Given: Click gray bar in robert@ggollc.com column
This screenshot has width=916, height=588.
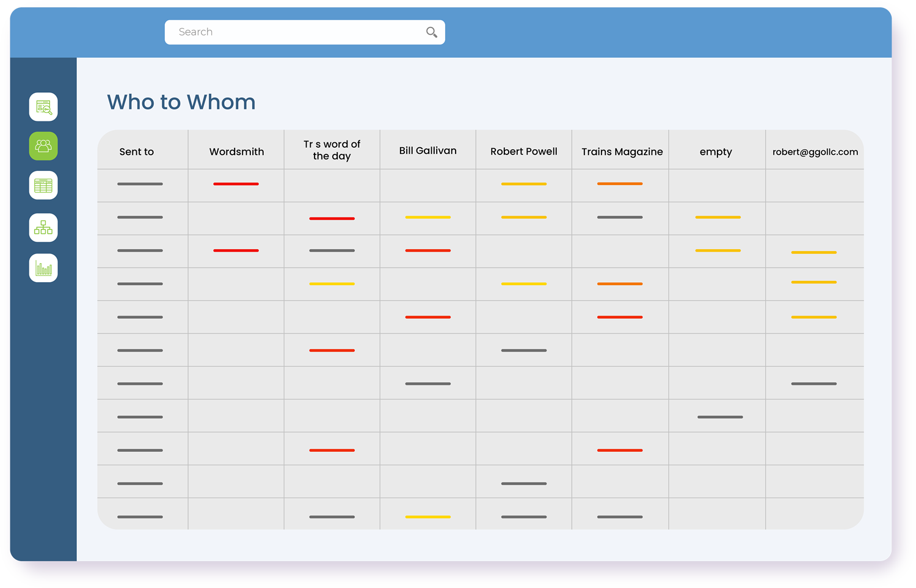Looking at the screenshot, I should 814,383.
